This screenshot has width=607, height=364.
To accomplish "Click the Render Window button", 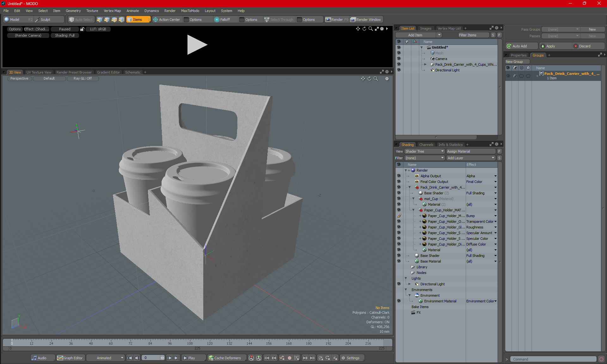I will click(x=366, y=20).
